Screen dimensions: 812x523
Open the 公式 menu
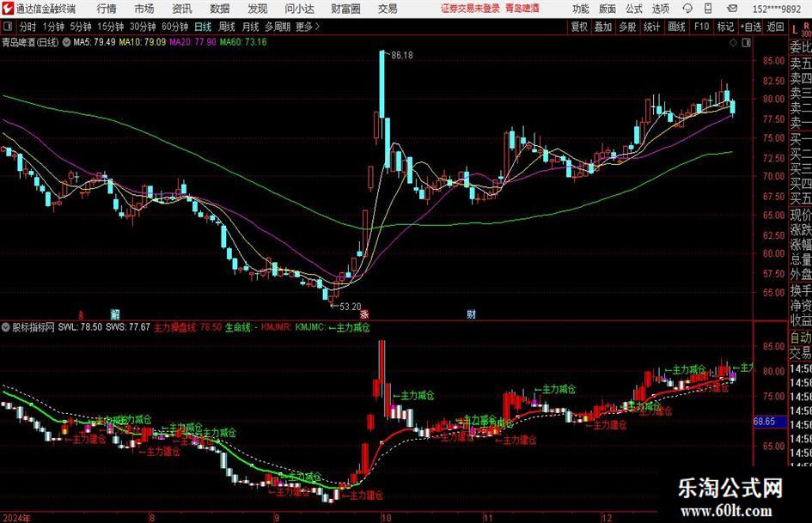coord(634,9)
